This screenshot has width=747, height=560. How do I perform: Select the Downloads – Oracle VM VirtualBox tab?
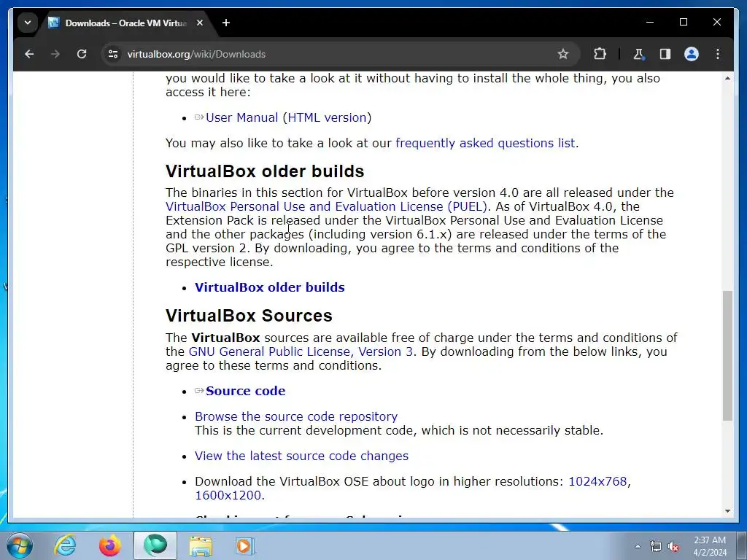click(x=126, y=23)
